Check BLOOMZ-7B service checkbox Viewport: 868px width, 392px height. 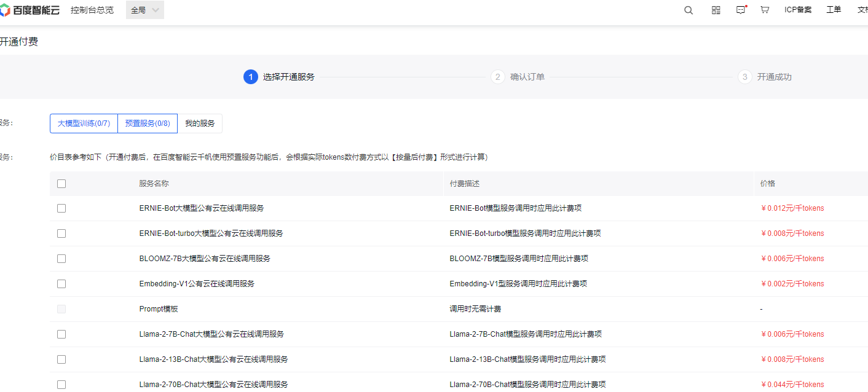[x=61, y=259]
